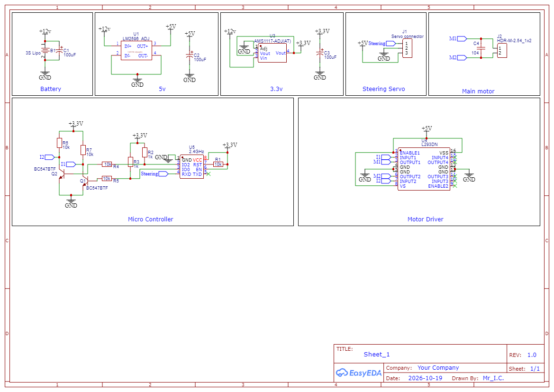Click the I2 net port near R6

click(50, 157)
